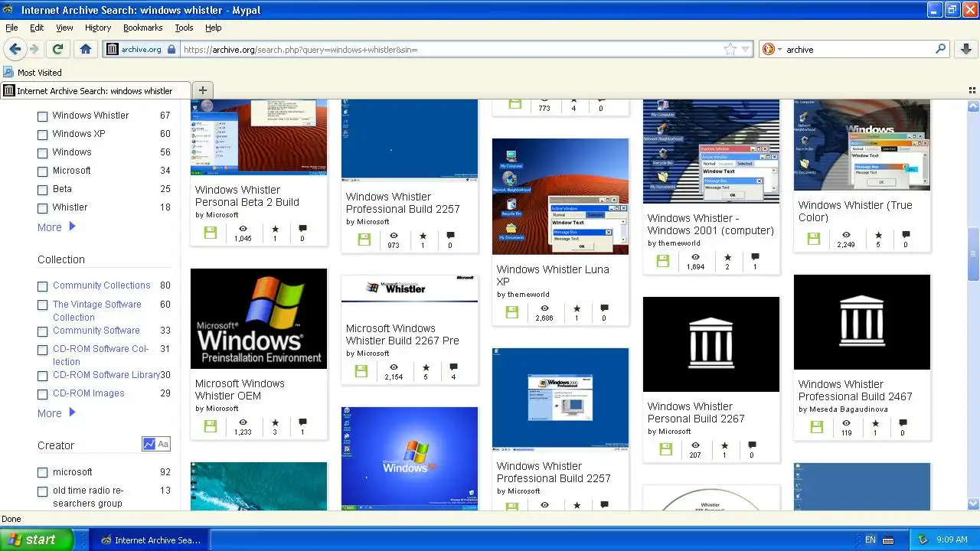Viewport: 980px width, 551px height.
Task: Click favorites star on Windows Whistler (True Color)
Action: coord(878,235)
